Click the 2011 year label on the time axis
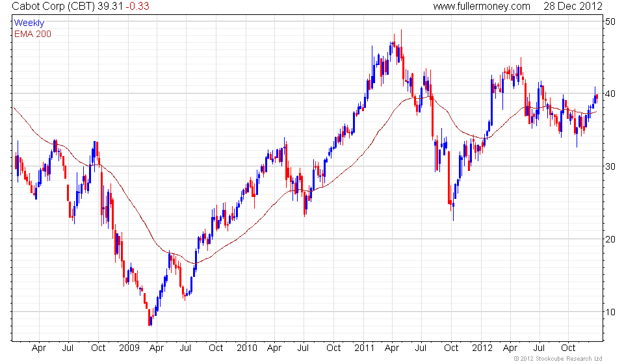This screenshot has height=364, width=637. 365,348
